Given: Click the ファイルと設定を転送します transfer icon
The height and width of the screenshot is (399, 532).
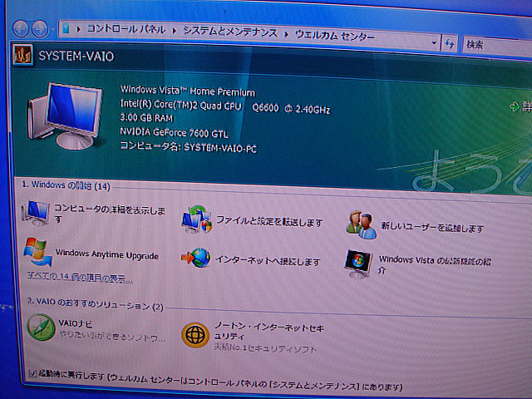Looking at the screenshot, I should pyautogui.click(x=197, y=219).
